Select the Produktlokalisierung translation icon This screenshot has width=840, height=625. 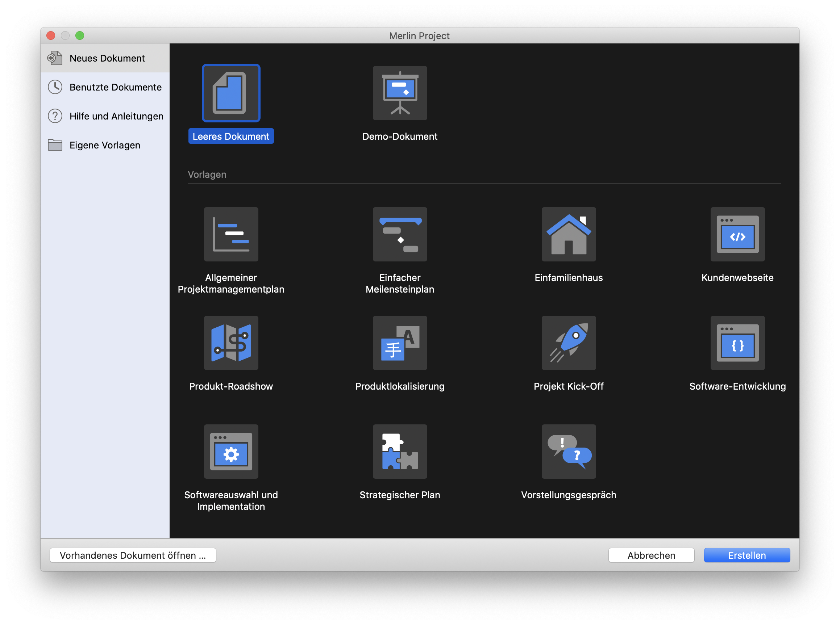coord(400,343)
